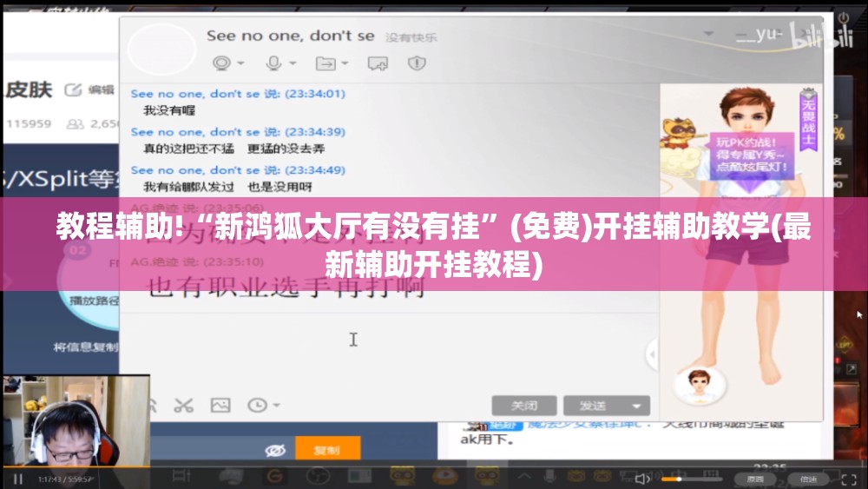Click the 播放路径 label in background window

(x=94, y=301)
